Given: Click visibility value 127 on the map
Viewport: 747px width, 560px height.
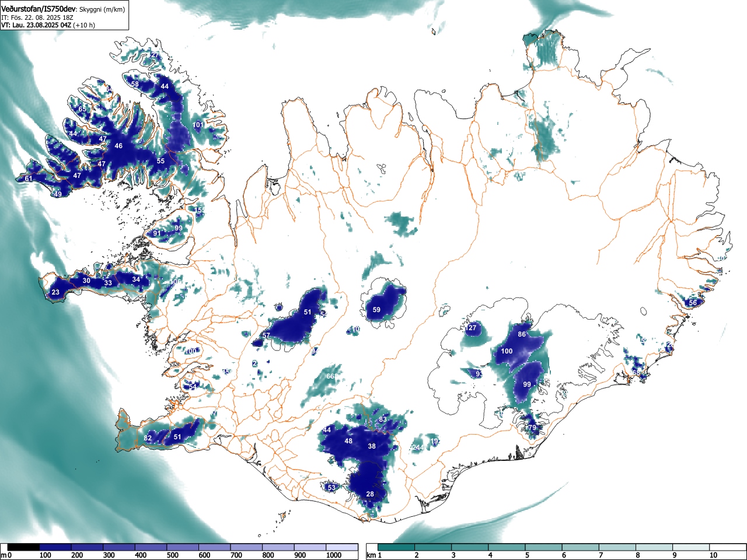Looking at the screenshot, I should [x=471, y=328].
